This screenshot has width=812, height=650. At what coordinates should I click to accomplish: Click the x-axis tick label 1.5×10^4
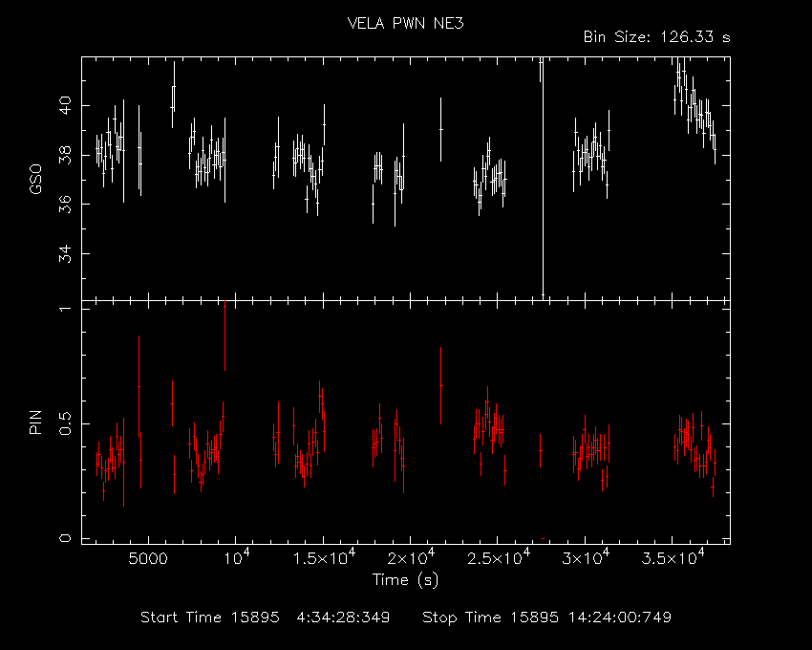(324, 557)
